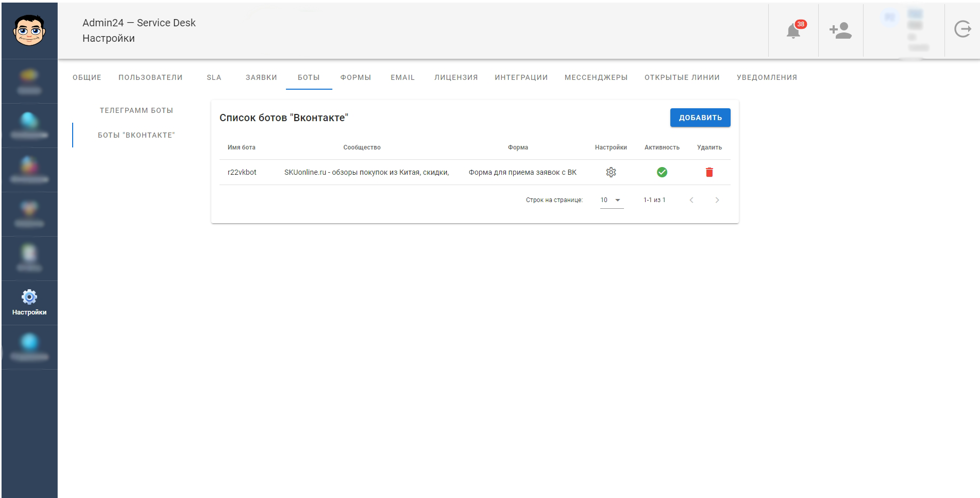Viewport: 980px width, 498px height.
Task: Click the 'Форма для приема заявок с ВК' cell
Action: (522, 172)
